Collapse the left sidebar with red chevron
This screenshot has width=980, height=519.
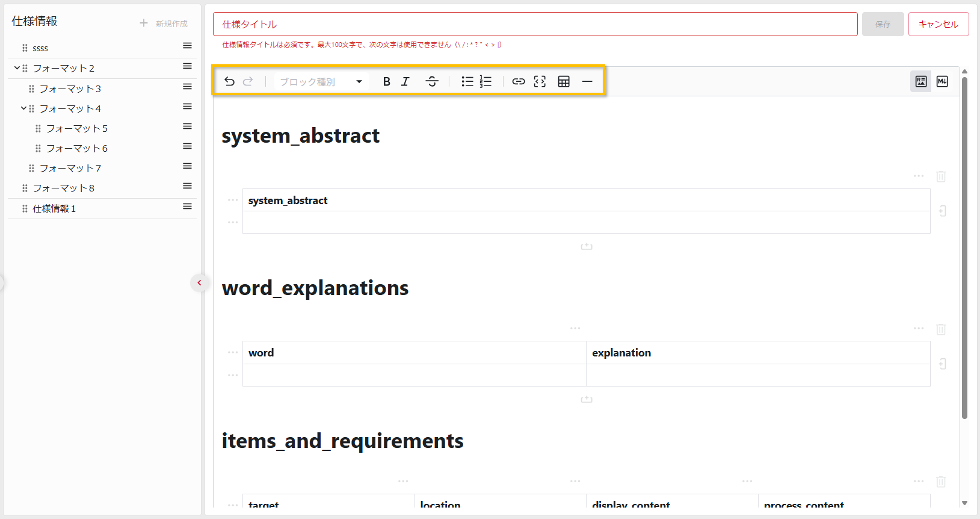[199, 283]
